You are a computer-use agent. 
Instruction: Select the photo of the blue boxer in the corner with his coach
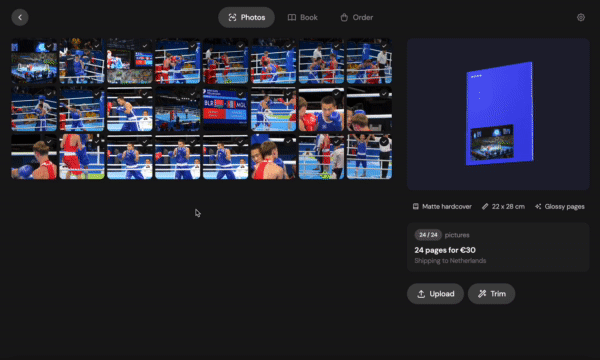coord(82,61)
